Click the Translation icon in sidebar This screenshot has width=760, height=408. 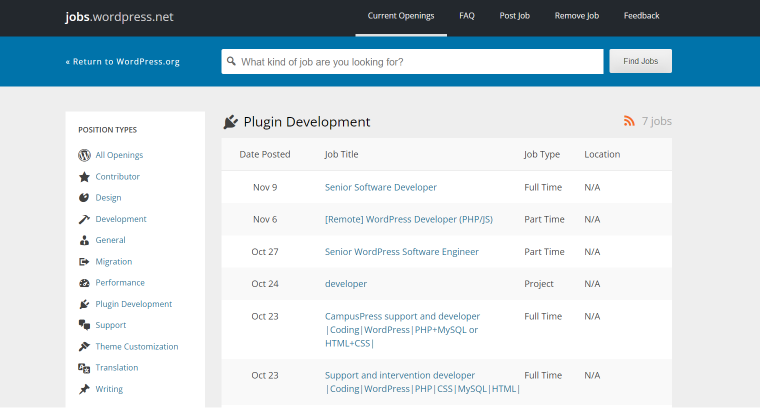click(84, 368)
